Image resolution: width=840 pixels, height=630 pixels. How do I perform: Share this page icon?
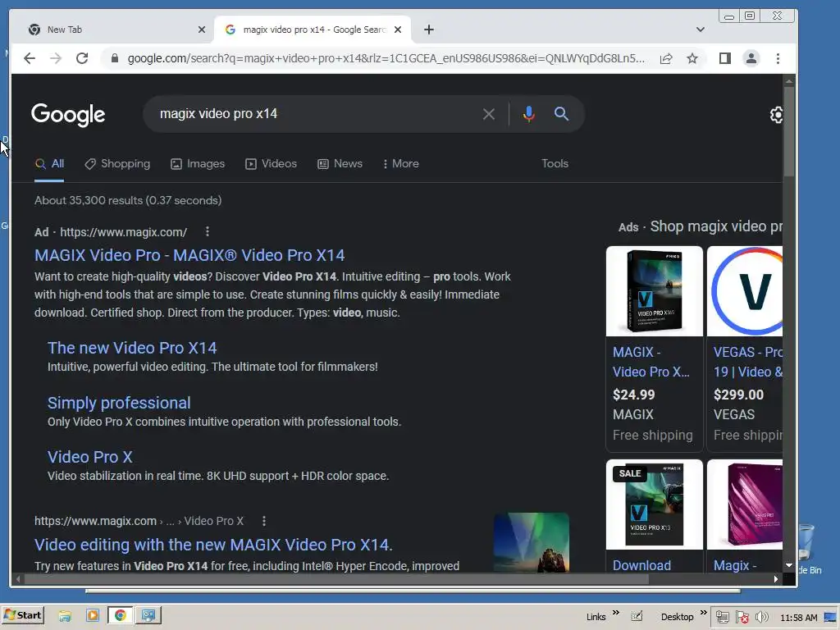[x=666, y=58]
